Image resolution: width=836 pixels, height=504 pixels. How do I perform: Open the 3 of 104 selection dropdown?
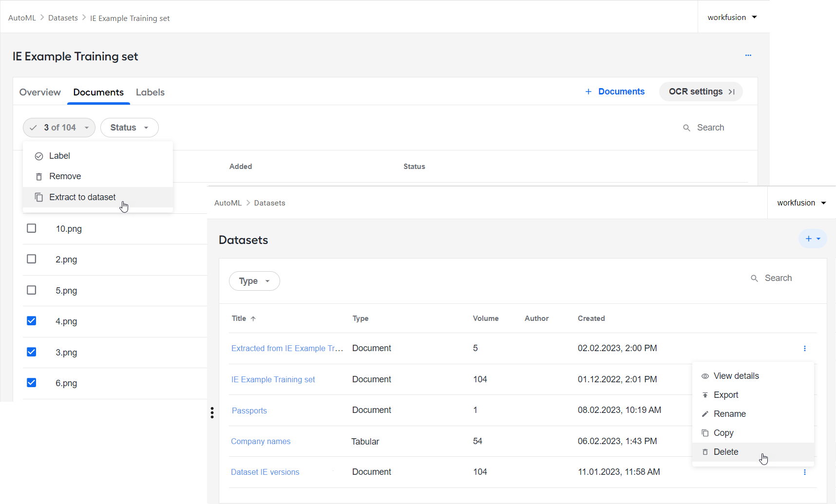pyautogui.click(x=59, y=128)
